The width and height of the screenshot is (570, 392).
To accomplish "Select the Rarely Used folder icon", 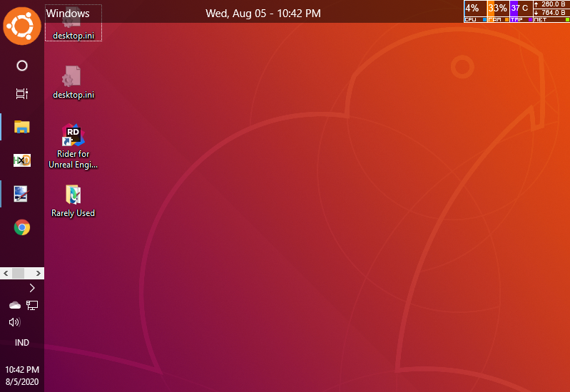I will coord(73,201).
